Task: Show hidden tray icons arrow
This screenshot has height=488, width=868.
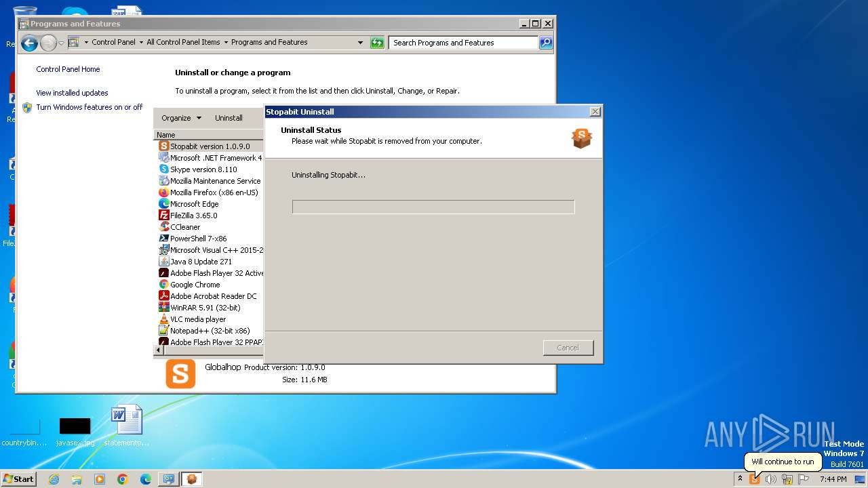Action: pos(740,479)
